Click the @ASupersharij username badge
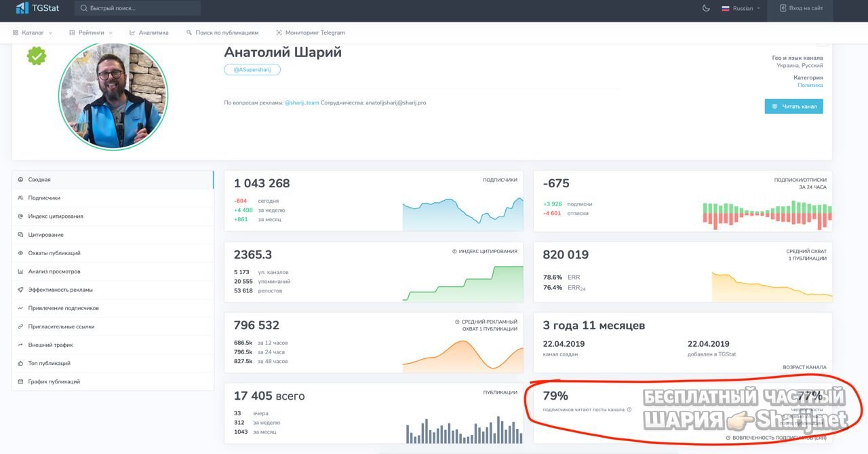Viewport: 868px width, 454px height. (252, 69)
